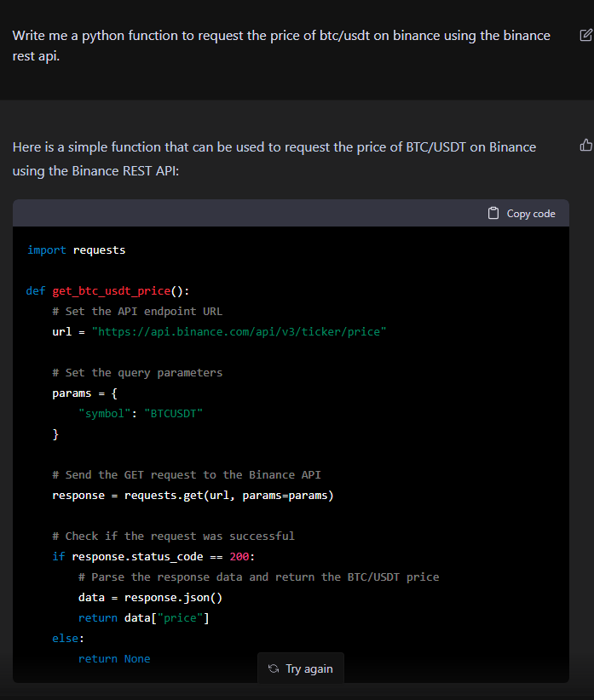Click the comment '# Check if the request was successful'
This screenshot has height=700, width=594.
173,536
